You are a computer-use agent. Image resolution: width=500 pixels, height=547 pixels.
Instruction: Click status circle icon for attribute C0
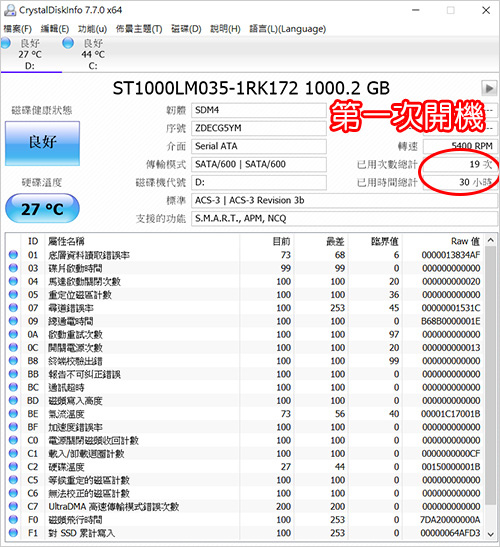tap(13, 440)
